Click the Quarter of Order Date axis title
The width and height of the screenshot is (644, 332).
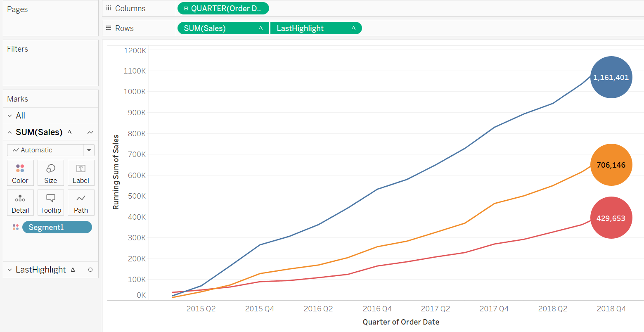[x=401, y=322]
